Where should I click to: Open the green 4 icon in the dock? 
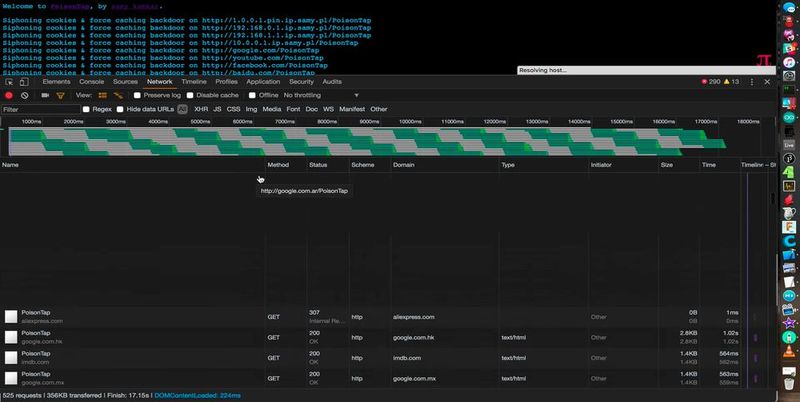tap(789, 172)
